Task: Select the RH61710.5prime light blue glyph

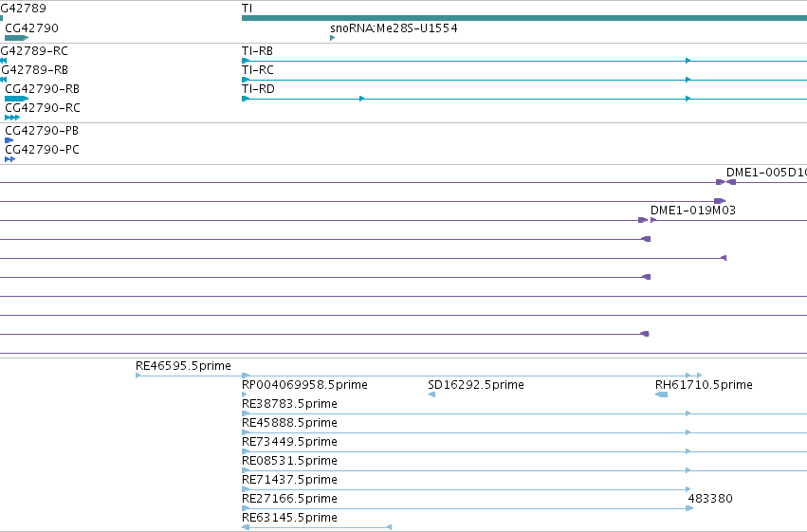Action: [x=661, y=394]
